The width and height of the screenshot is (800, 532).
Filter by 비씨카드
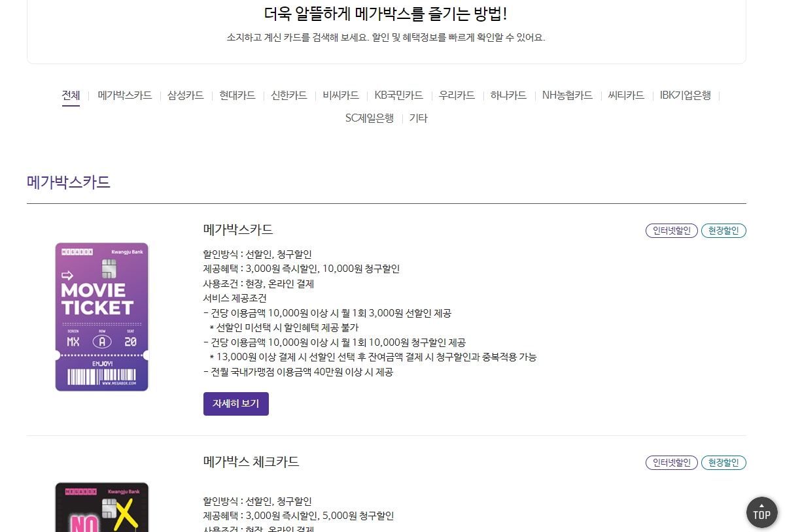click(x=341, y=95)
